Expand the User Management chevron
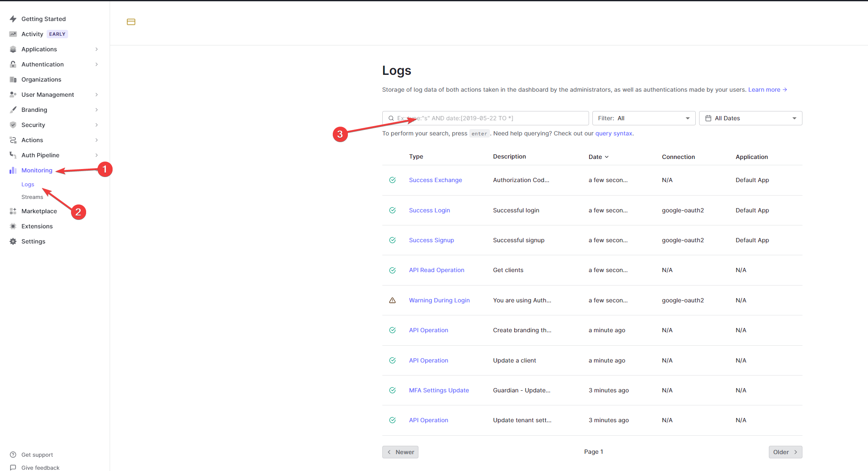The width and height of the screenshot is (868, 471). [97, 95]
